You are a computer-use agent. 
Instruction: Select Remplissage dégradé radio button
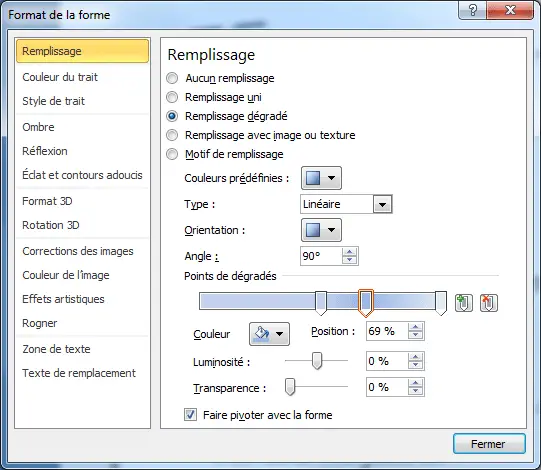172,116
